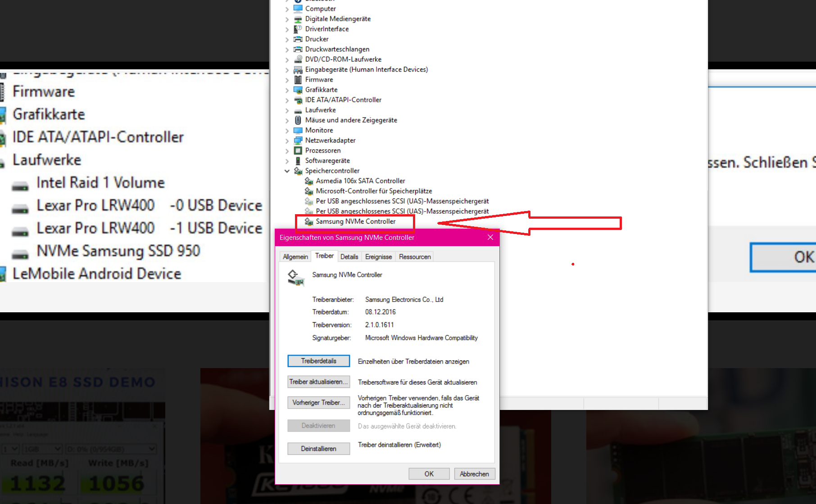Click driver date value 08.12.2016
Viewport: 816px width, 504px height.
(381, 312)
